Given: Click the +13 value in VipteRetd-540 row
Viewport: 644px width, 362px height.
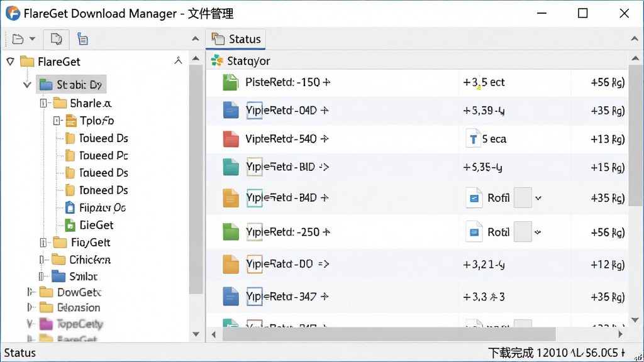Looking at the screenshot, I should (x=608, y=139).
